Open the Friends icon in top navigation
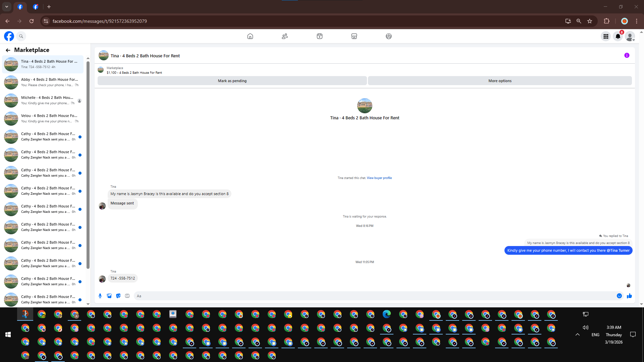Image resolution: width=644 pixels, height=362 pixels. [x=285, y=36]
